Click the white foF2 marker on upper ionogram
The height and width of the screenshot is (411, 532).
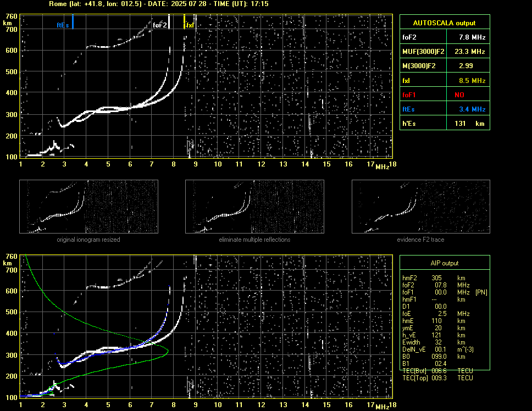[169, 21]
